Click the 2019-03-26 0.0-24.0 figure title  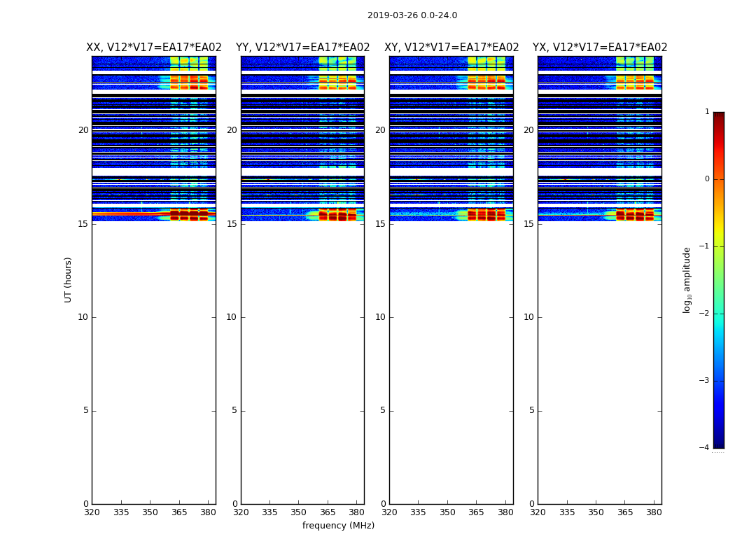(x=412, y=15)
